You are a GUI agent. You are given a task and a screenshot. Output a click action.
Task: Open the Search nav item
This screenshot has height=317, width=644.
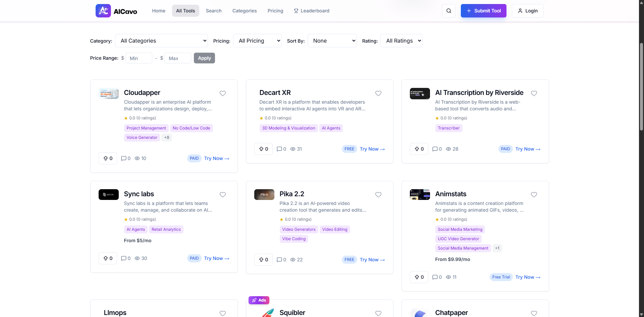tap(214, 11)
